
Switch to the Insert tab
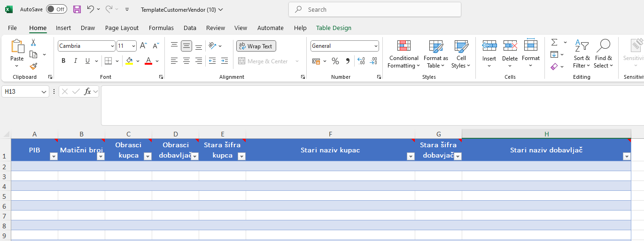(x=63, y=28)
